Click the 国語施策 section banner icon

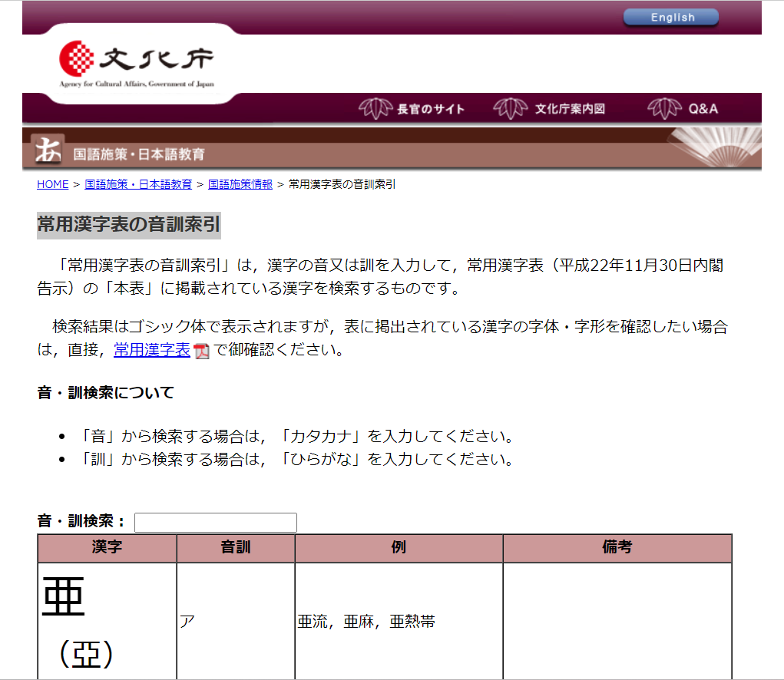[48, 150]
